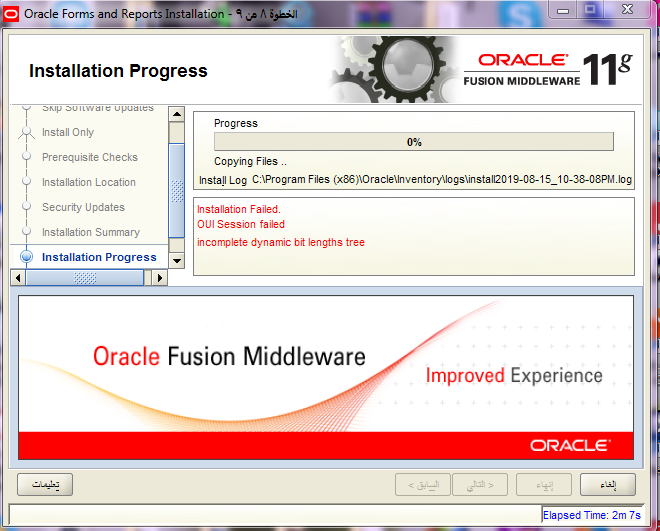Open the Installation Location step
The height and width of the screenshot is (531, 660).
pyautogui.click(x=89, y=182)
